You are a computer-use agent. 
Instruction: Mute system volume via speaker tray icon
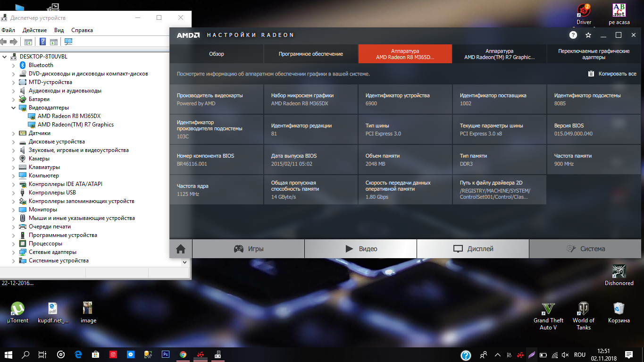click(x=564, y=354)
